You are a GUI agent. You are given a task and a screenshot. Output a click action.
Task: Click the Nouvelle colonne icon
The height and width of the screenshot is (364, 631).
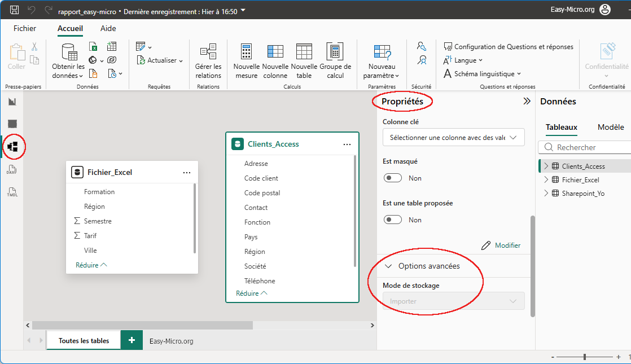[x=275, y=52]
